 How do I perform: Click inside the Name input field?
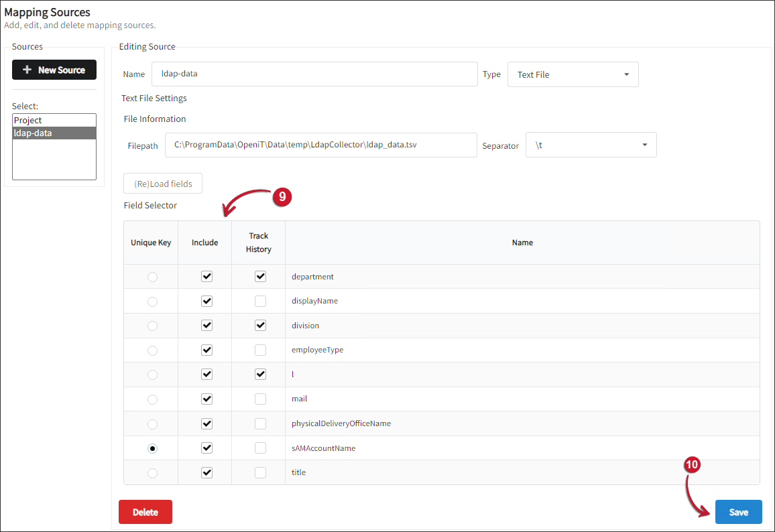[x=315, y=74]
